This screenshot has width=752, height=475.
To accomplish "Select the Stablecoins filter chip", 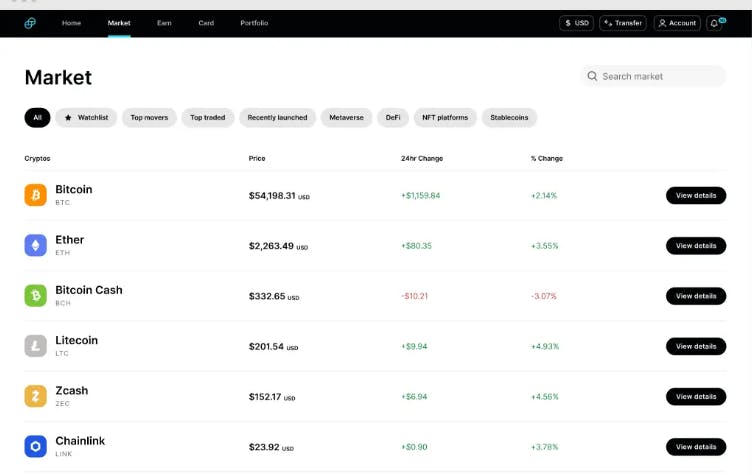I will click(509, 118).
